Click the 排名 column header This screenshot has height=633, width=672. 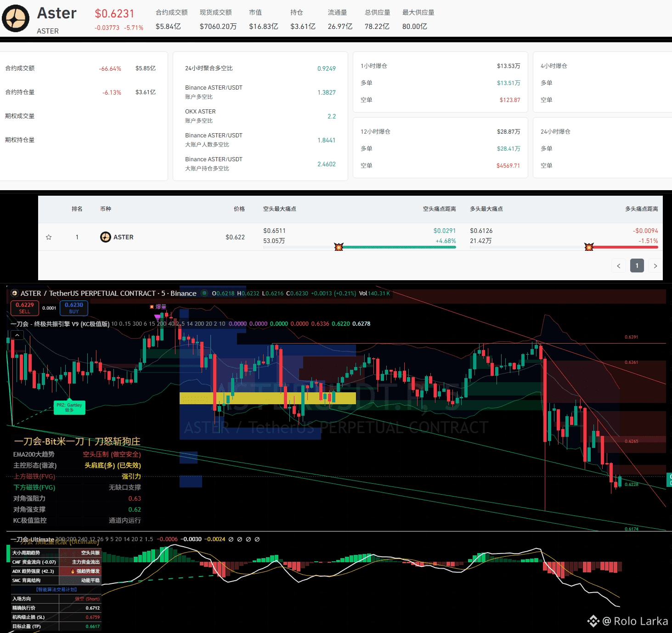click(x=77, y=209)
